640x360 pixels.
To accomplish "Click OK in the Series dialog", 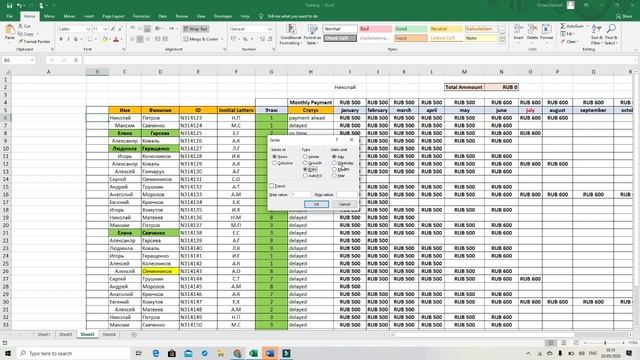I will tap(316, 204).
